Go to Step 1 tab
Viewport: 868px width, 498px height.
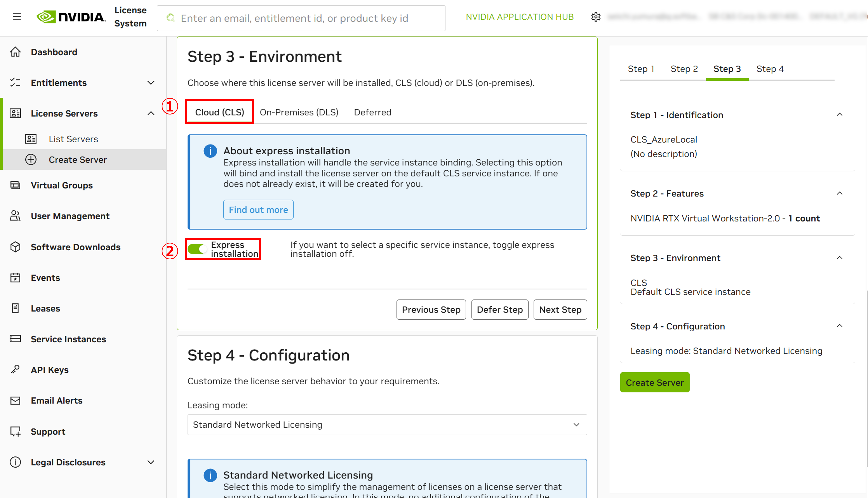[x=641, y=69]
